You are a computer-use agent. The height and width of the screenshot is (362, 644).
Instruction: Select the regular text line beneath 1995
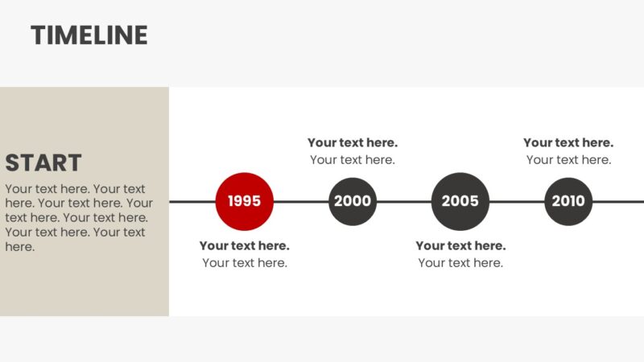[x=245, y=263]
